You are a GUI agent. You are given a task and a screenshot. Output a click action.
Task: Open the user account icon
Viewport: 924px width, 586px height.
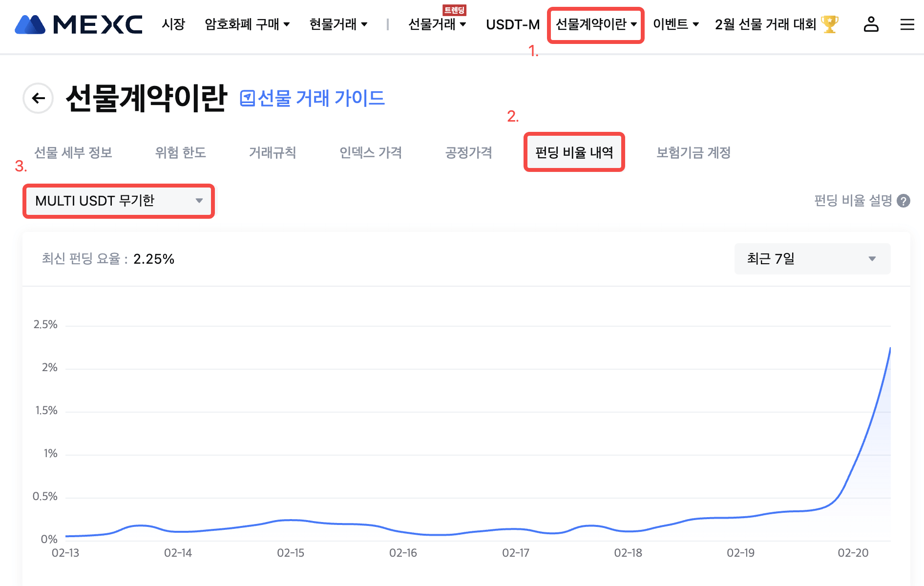point(871,24)
